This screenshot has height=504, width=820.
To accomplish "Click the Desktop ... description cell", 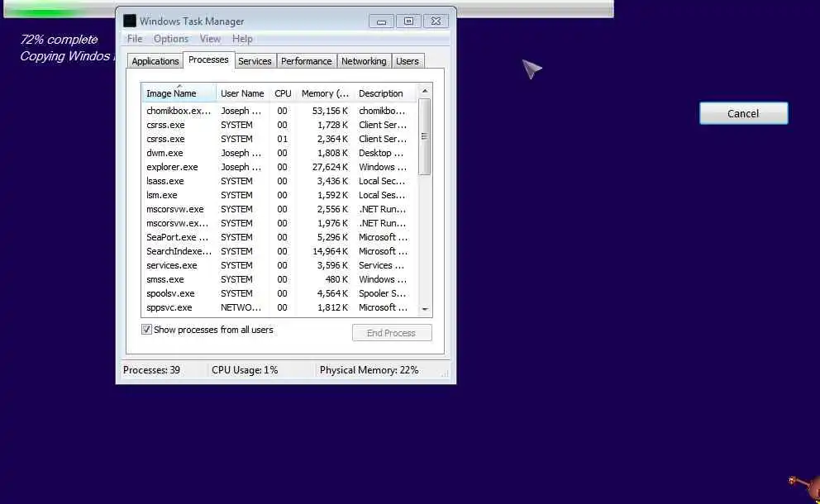I will click(x=381, y=153).
